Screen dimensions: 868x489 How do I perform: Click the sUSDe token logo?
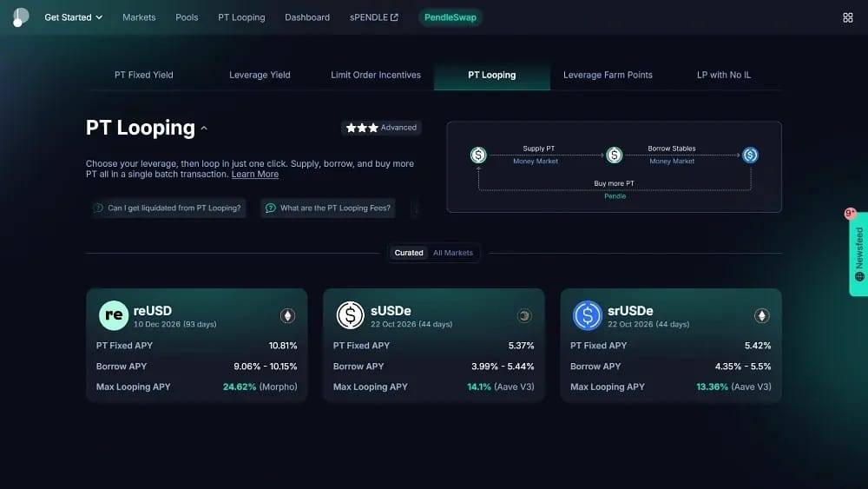tap(351, 315)
